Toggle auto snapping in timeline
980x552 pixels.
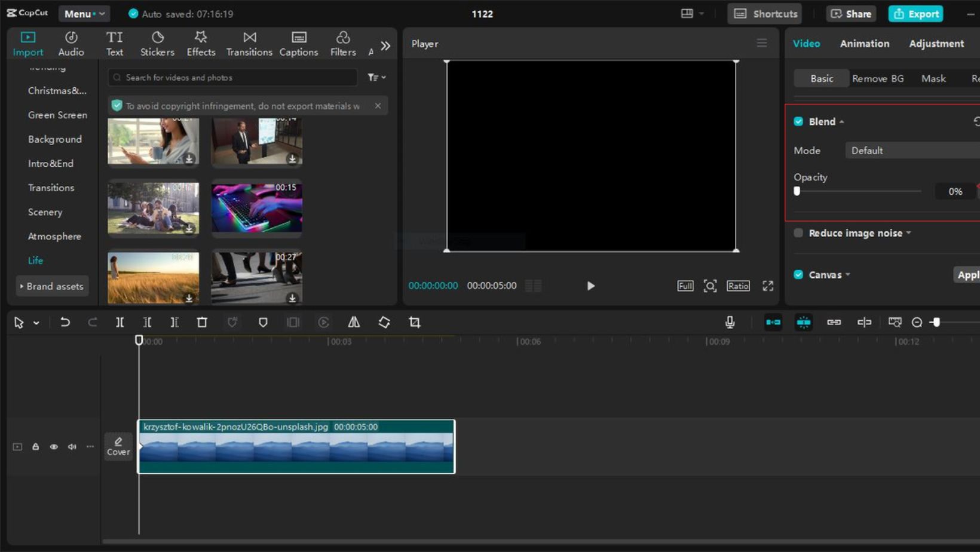[x=804, y=323]
